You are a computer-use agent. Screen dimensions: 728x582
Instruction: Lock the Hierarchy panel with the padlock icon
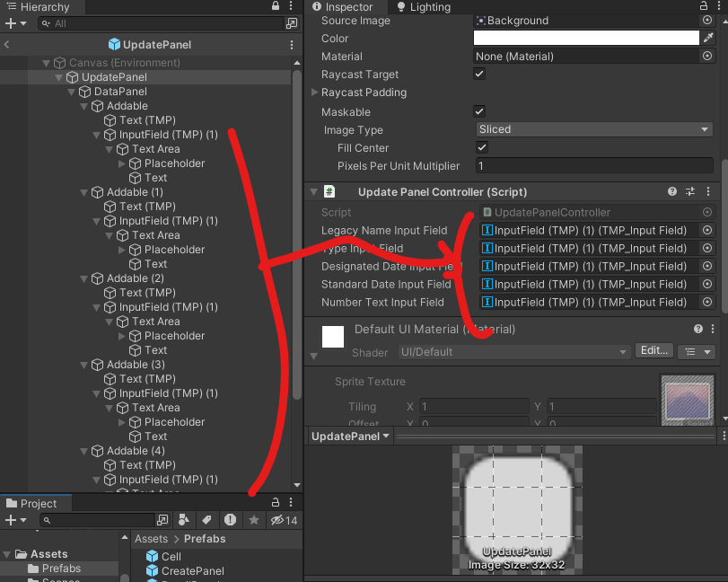276,5
